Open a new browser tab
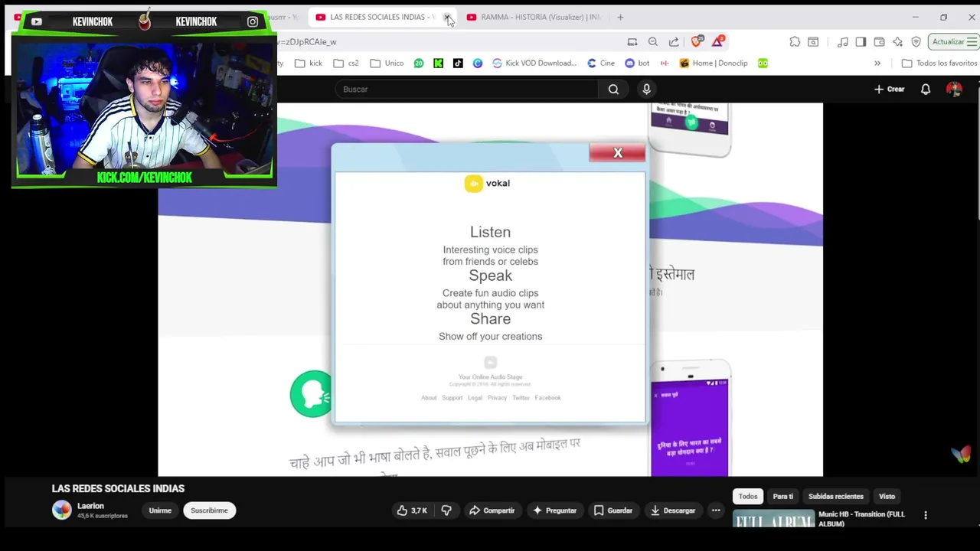The width and height of the screenshot is (980, 551). 620,17
